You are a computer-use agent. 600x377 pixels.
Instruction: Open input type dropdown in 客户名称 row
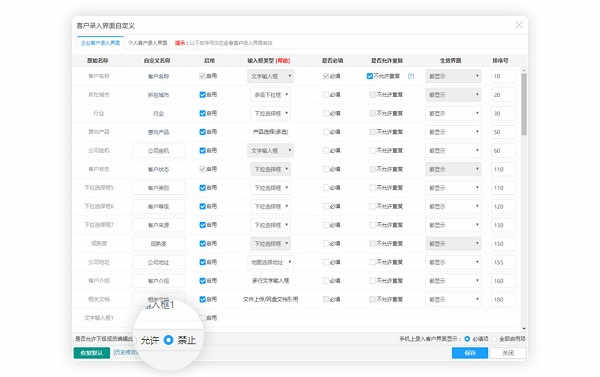(271, 76)
